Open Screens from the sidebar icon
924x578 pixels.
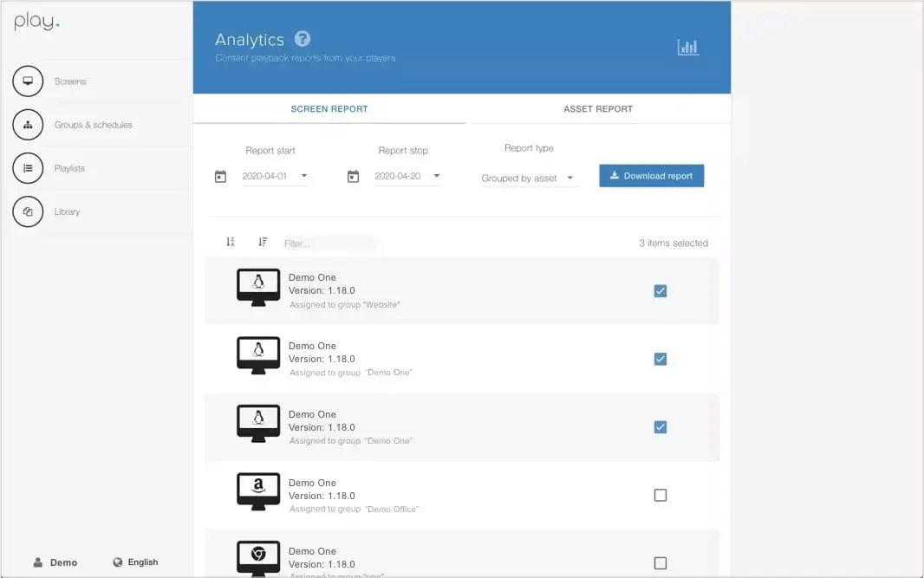pyautogui.click(x=28, y=81)
